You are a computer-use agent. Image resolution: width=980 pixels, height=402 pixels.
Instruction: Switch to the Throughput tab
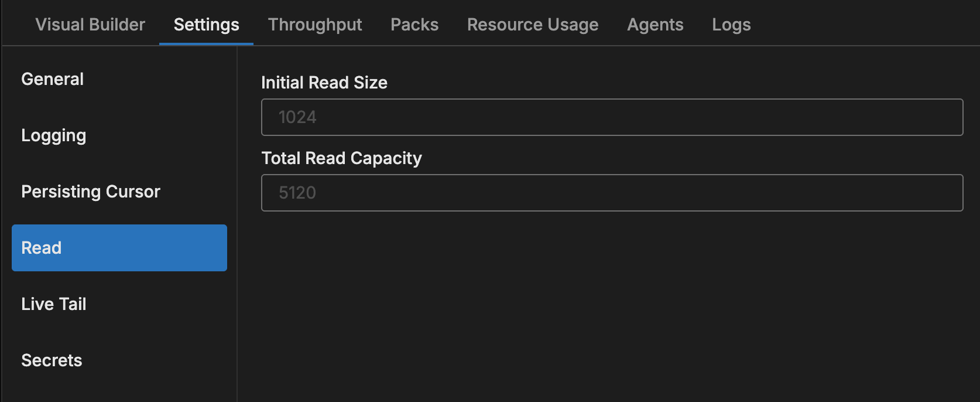pos(315,25)
